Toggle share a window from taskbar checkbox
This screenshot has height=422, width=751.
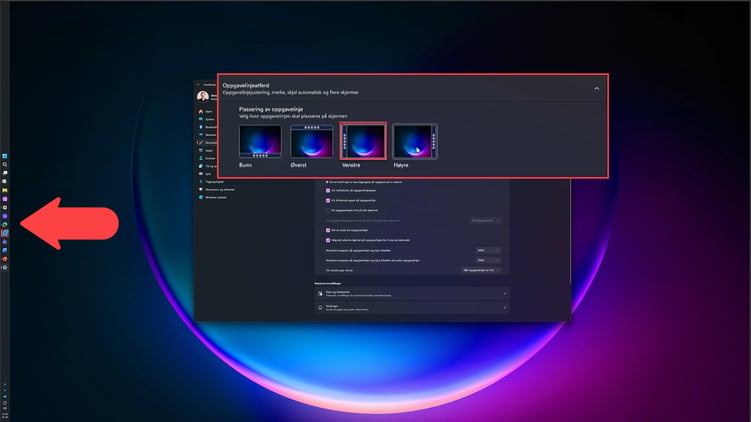click(328, 230)
